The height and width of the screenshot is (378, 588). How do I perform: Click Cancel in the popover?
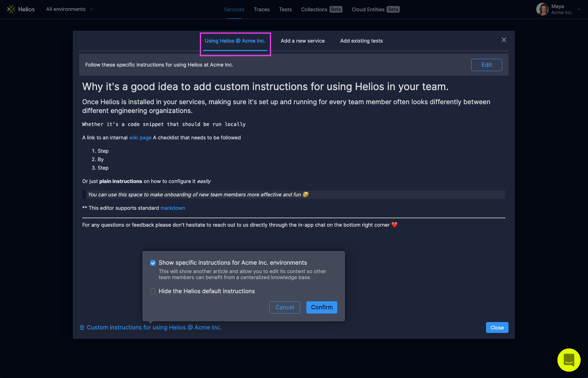pyautogui.click(x=285, y=307)
